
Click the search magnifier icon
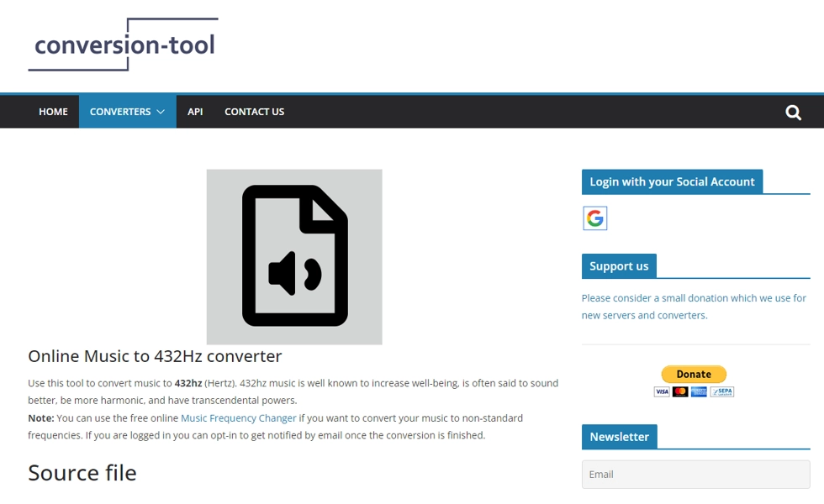click(x=792, y=111)
